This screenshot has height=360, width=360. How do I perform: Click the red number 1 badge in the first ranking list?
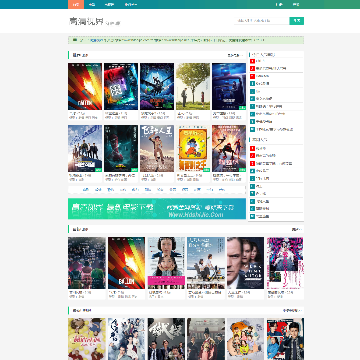pyautogui.click(x=253, y=61)
